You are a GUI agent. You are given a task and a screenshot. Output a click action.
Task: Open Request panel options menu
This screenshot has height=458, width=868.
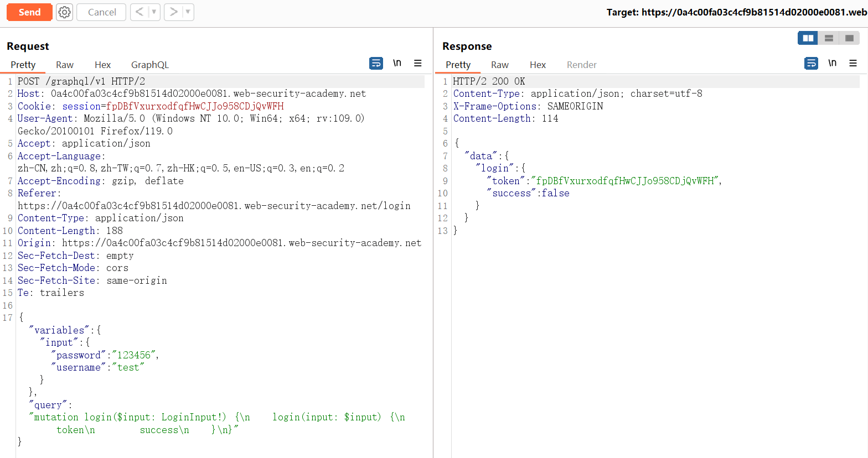tap(418, 64)
